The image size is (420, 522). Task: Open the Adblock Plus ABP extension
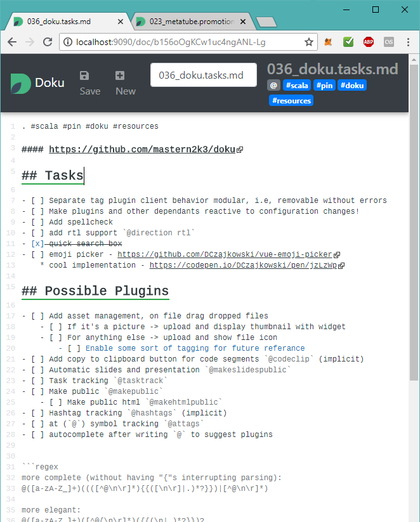click(369, 42)
